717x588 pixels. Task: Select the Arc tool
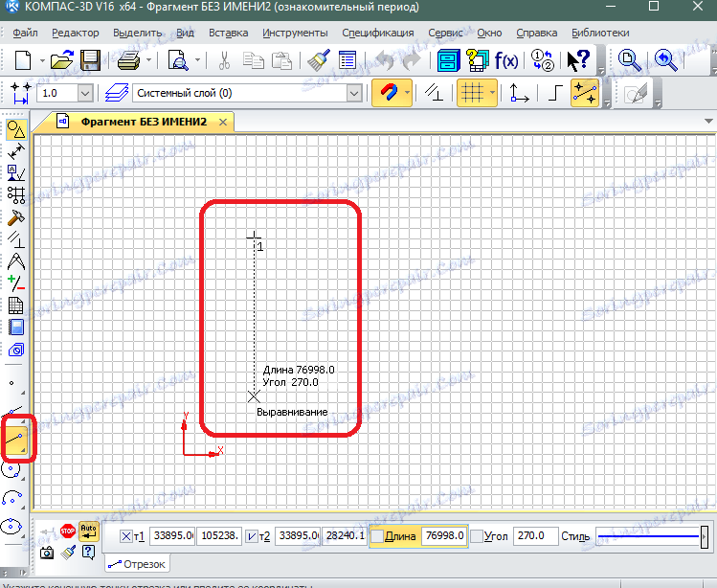(11, 498)
